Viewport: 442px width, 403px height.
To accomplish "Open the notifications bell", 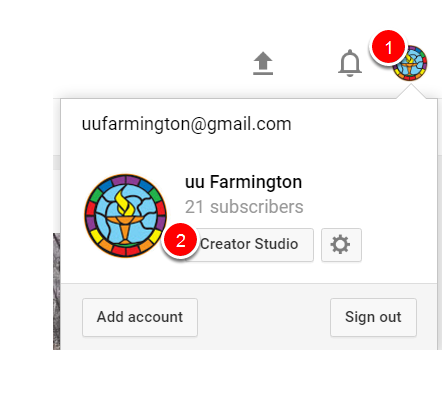I will pos(350,63).
